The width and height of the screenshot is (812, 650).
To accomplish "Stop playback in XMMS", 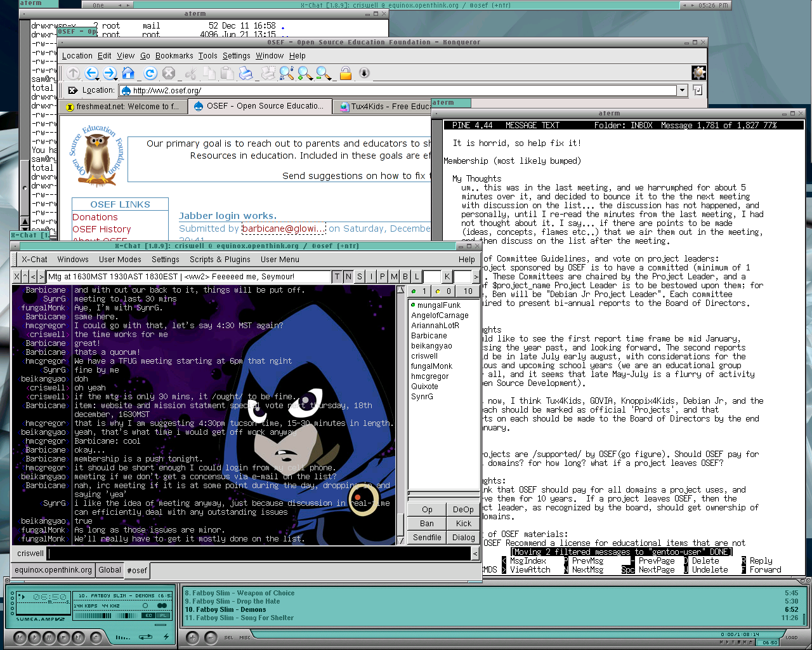I will (63, 638).
